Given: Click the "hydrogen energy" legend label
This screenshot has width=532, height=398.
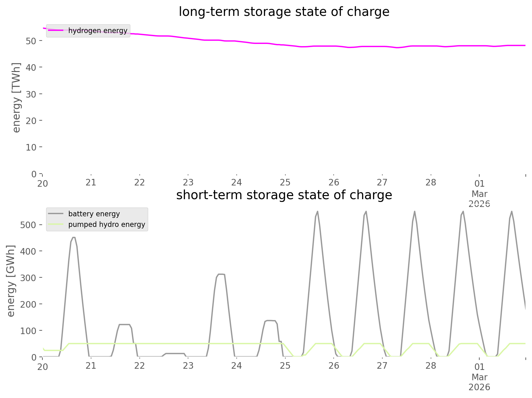Looking at the screenshot, I should 98,31.
